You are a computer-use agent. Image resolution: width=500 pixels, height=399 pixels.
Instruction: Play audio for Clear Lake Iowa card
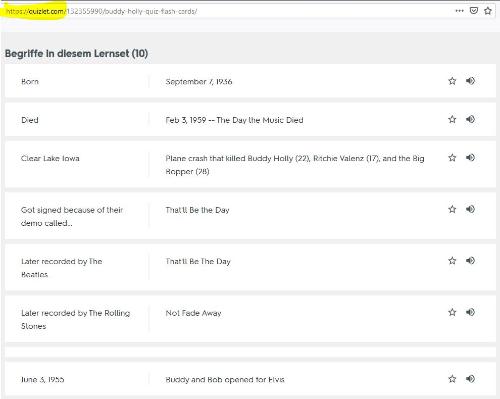click(470, 157)
